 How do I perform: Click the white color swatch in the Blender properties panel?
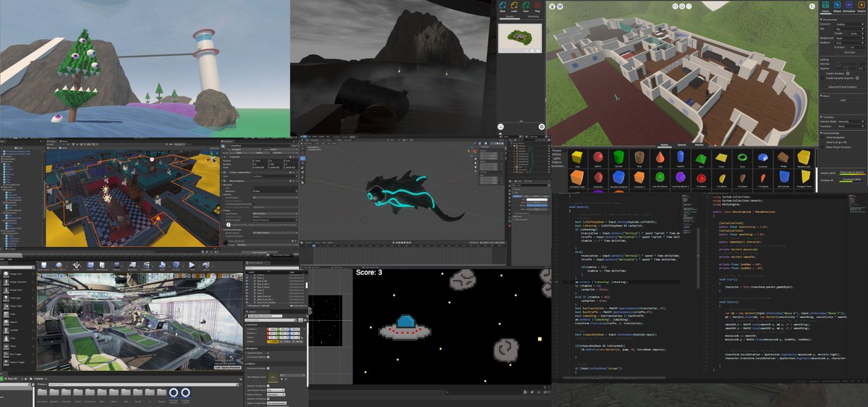pos(537,200)
